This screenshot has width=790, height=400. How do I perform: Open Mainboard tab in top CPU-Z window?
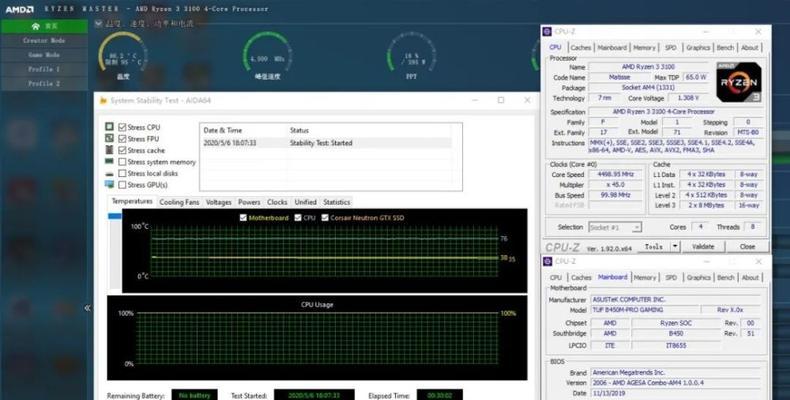(x=612, y=47)
